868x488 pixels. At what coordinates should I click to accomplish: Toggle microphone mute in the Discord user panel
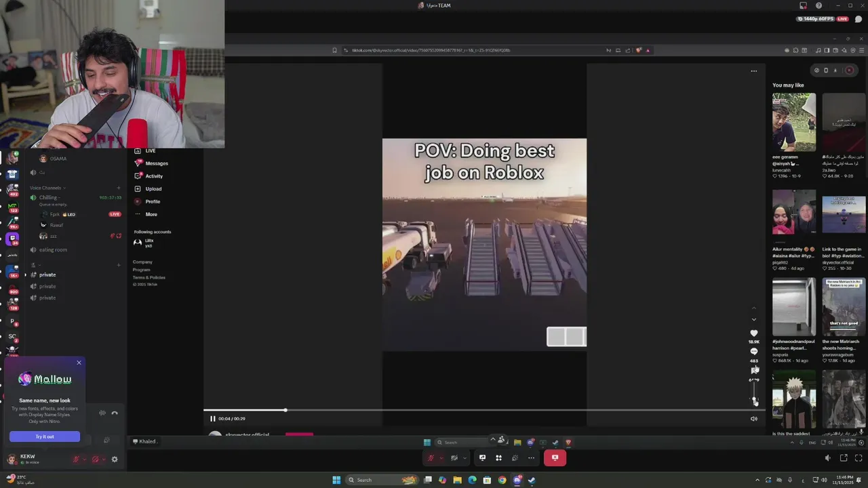(77, 459)
